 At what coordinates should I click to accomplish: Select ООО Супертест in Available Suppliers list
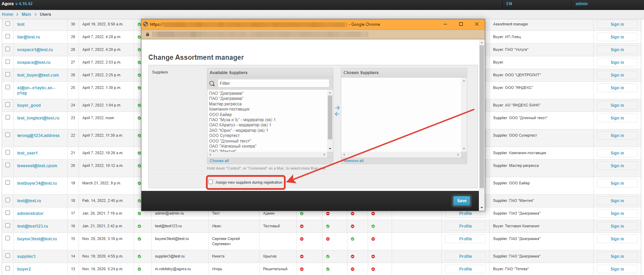coord(225,136)
